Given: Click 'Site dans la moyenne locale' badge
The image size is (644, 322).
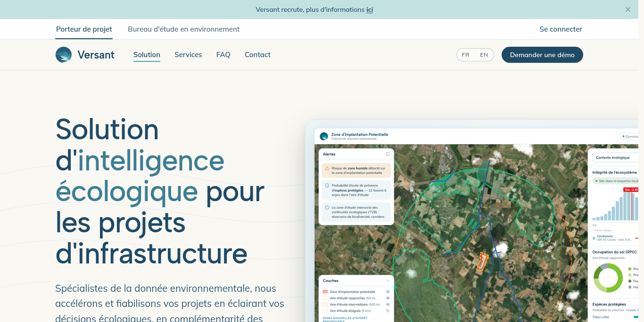Looking at the screenshot, I should [x=616, y=181].
